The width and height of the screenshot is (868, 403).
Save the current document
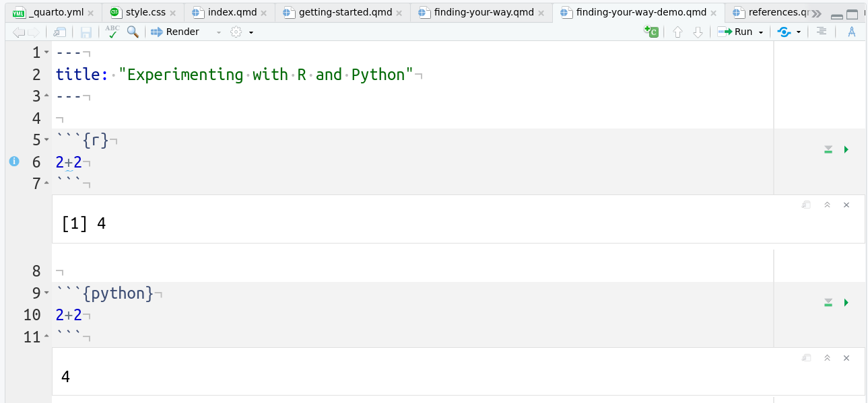tap(86, 32)
